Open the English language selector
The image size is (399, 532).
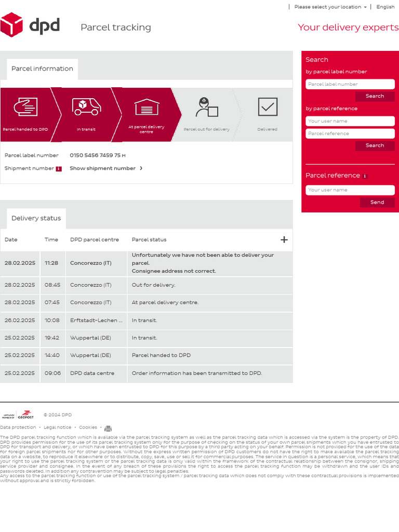385,7
